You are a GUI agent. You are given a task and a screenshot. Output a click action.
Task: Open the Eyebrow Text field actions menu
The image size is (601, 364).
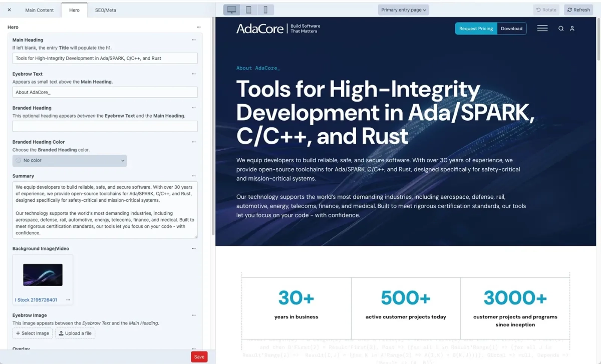click(x=194, y=74)
